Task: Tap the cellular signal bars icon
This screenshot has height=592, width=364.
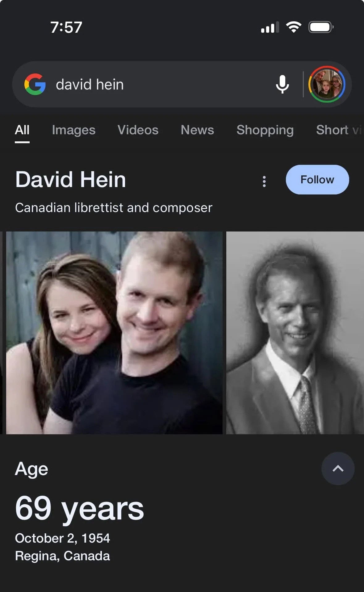Action: pyautogui.click(x=270, y=27)
